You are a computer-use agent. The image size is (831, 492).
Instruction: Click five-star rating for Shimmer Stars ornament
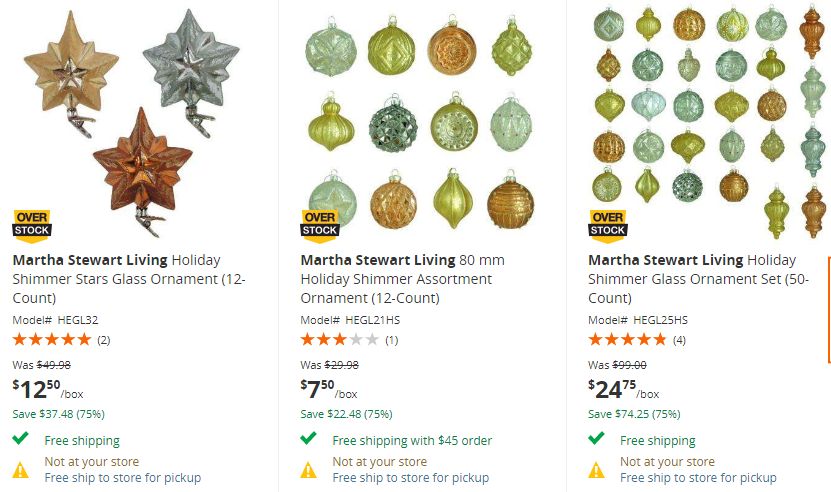point(52,340)
